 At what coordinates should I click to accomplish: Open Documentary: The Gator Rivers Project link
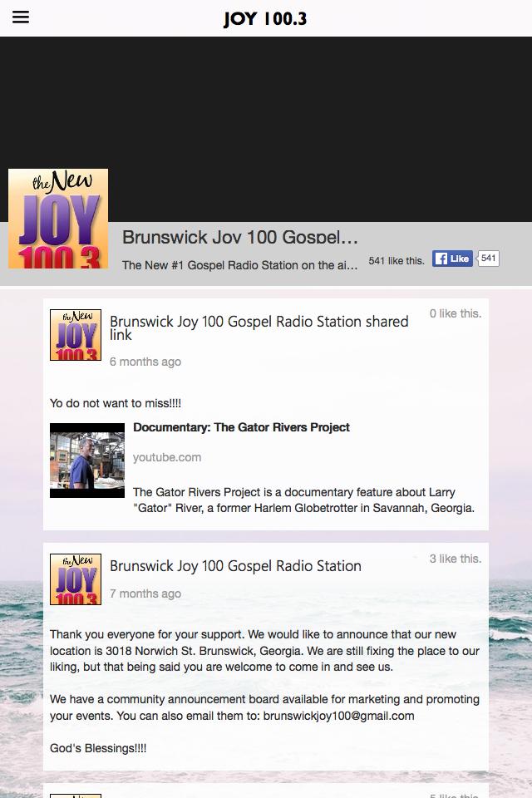pos(241,427)
